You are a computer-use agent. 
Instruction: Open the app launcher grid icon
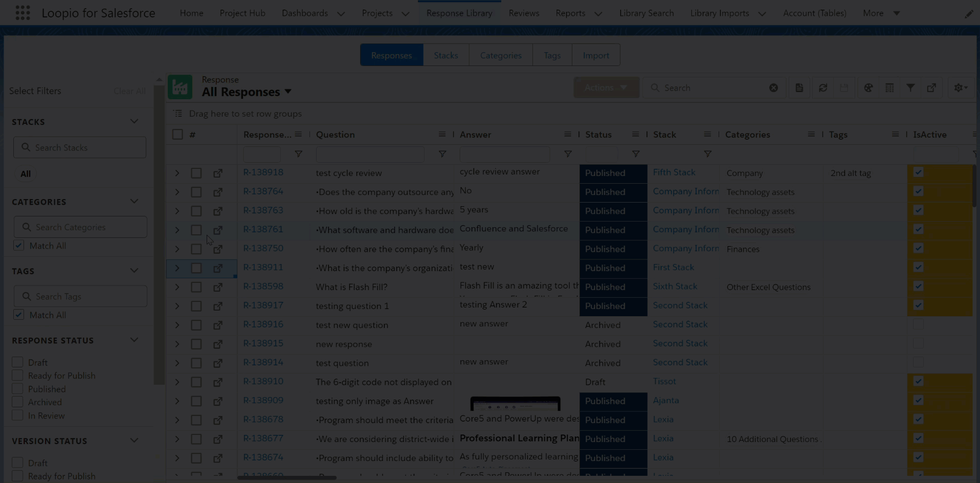(23, 13)
